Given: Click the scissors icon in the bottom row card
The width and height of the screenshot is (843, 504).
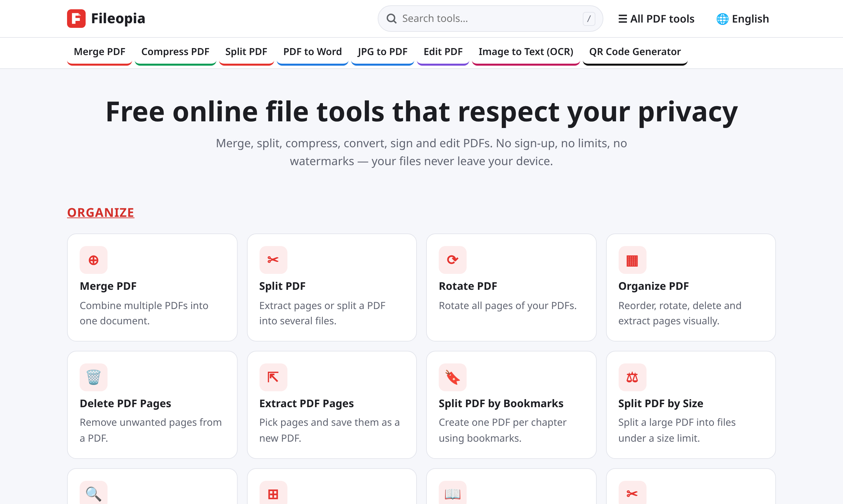Looking at the screenshot, I should (632, 493).
